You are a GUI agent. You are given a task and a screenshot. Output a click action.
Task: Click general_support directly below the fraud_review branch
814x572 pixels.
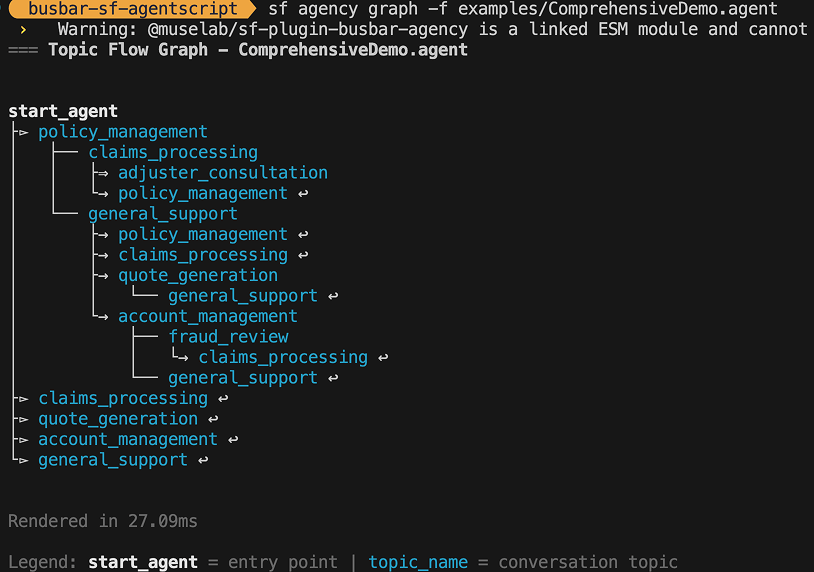point(242,378)
